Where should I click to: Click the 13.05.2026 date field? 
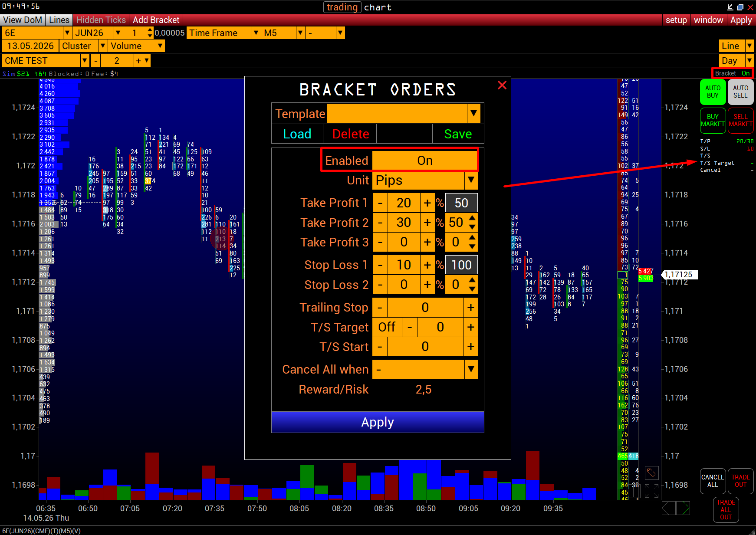pyautogui.click(x=30, y=46)
